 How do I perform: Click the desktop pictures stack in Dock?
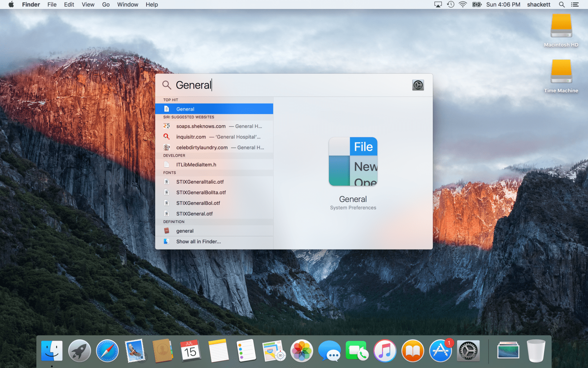508,350
